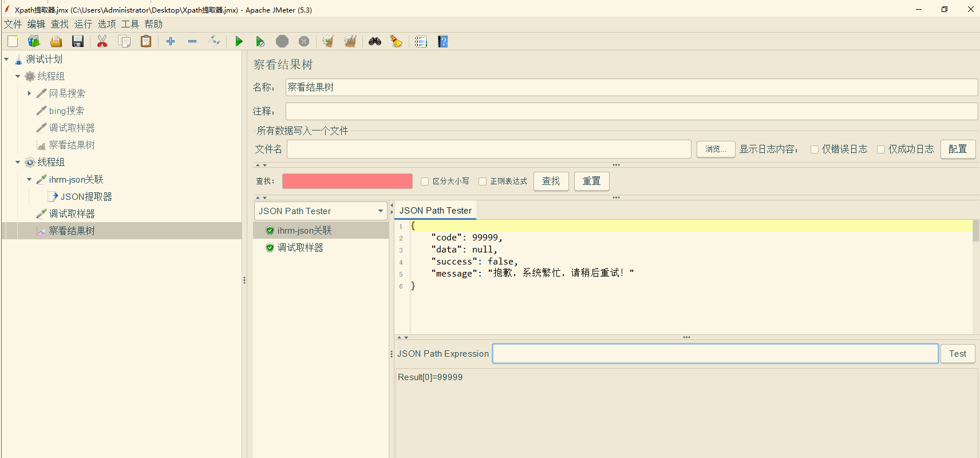Click the Shutdown test icon
The height and width of the screenshot is (458, 980).
[x=304, y=41]
